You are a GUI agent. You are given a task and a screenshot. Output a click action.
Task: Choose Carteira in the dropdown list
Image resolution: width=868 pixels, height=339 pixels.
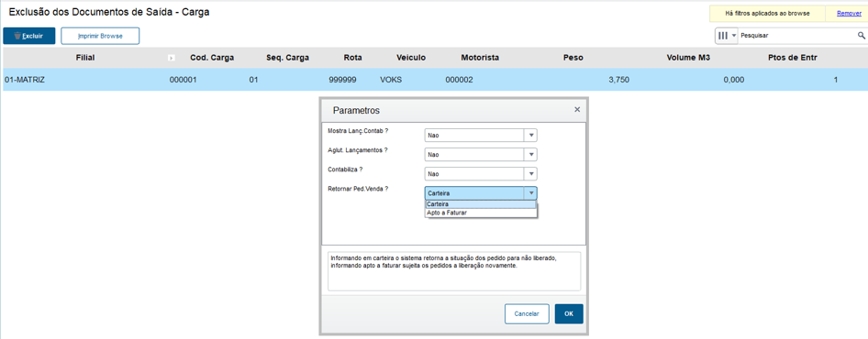[481, 204]
